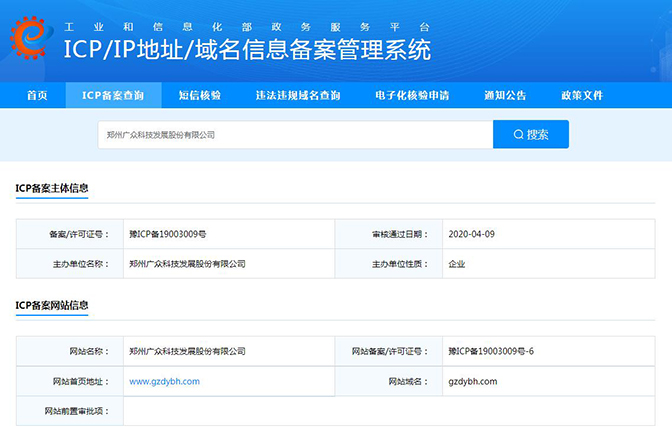Click the magnifier icon in search button
The image size is (672, 427).
click(x=518, y=134)
